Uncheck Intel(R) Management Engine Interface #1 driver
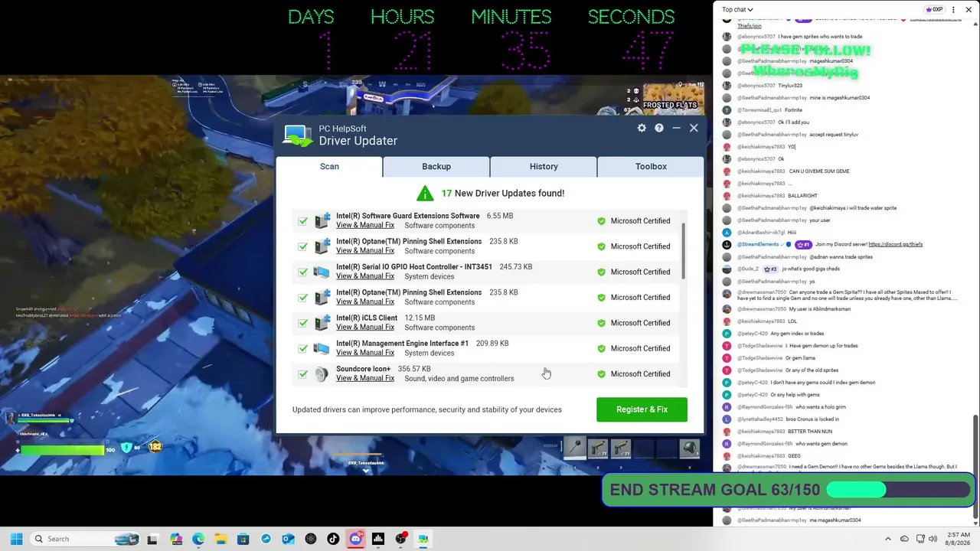This screenshot has height=551, width=980. (303, 349)
